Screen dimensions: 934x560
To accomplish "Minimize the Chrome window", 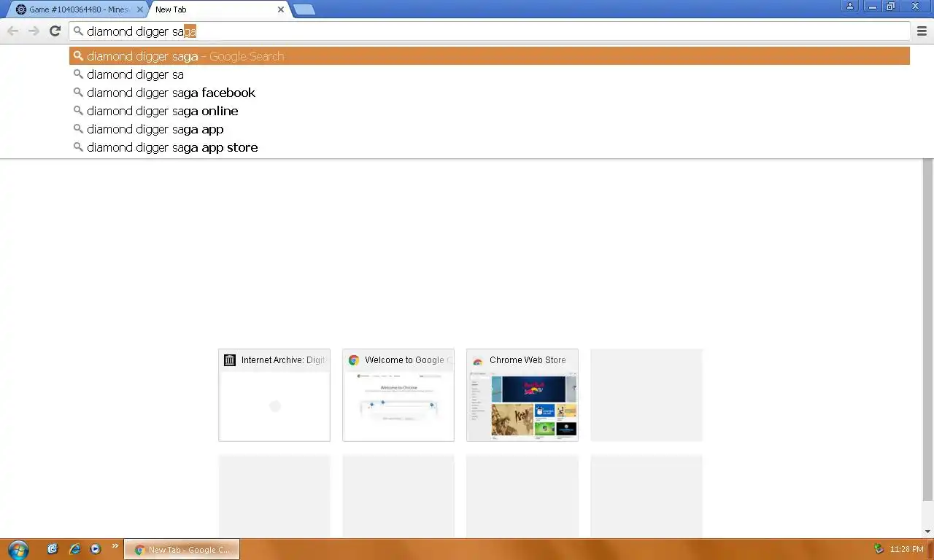I will pos(871,6).
